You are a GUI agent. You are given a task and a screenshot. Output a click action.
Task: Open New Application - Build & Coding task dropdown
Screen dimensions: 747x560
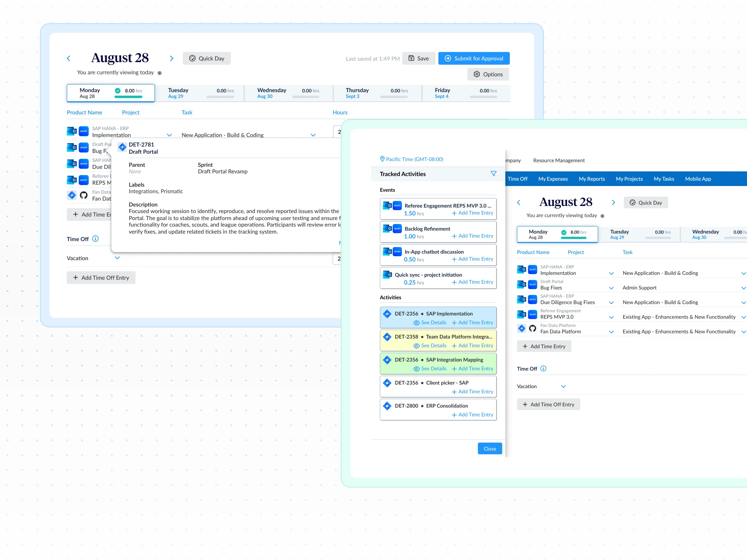313,135
